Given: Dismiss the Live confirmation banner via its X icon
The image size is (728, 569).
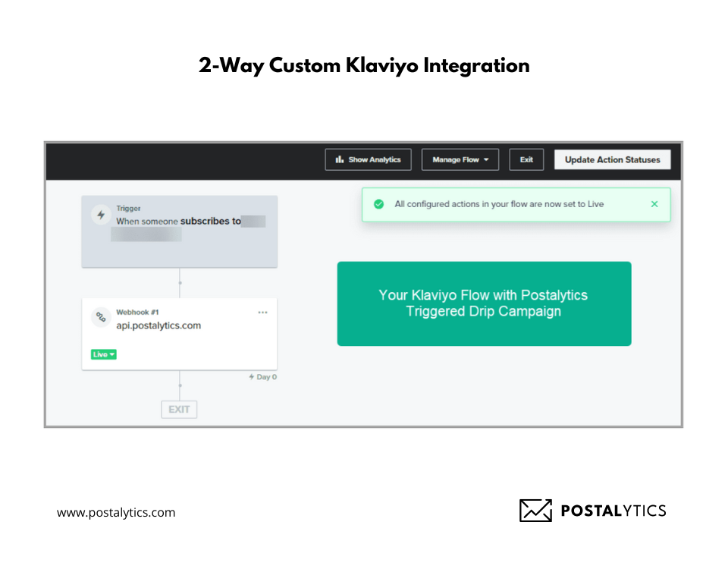Looking at the screenshot, I should click(x=654, y=204).
